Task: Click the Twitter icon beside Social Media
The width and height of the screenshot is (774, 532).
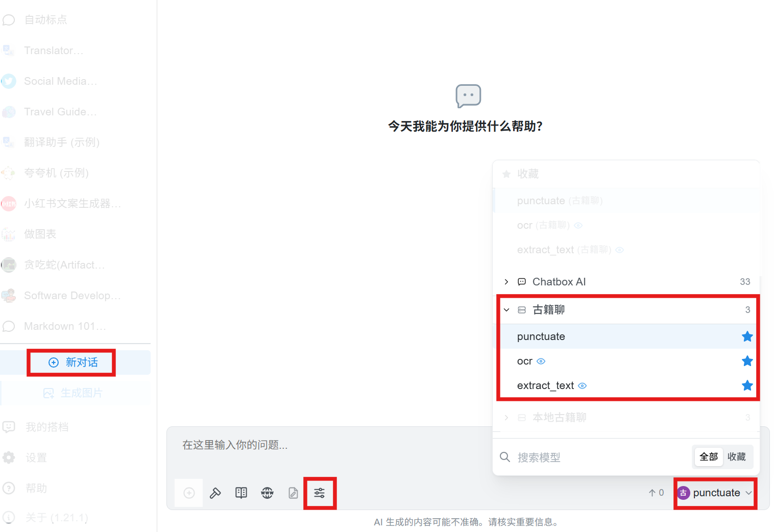Action: 9,81
